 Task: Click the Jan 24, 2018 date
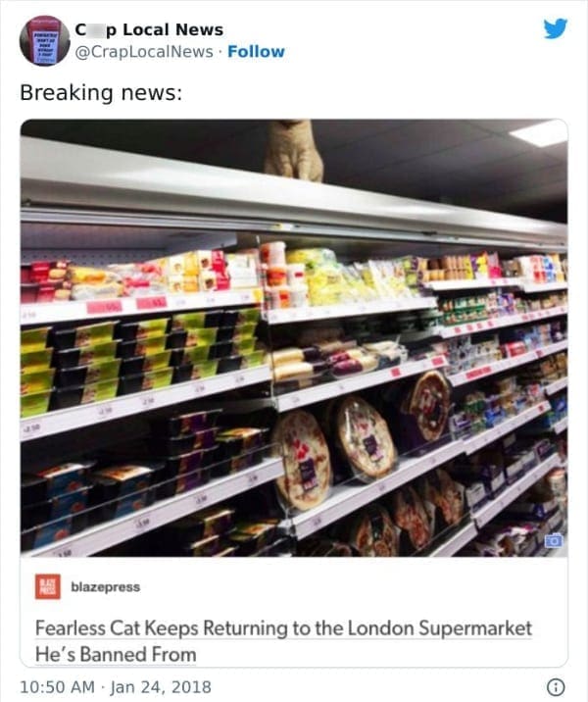(161, 686)
